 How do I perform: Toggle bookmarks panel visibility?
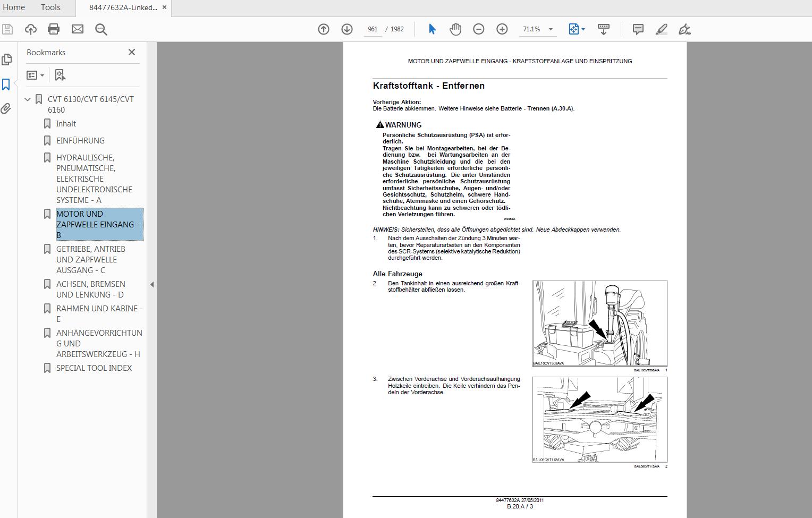coord(7,84)
